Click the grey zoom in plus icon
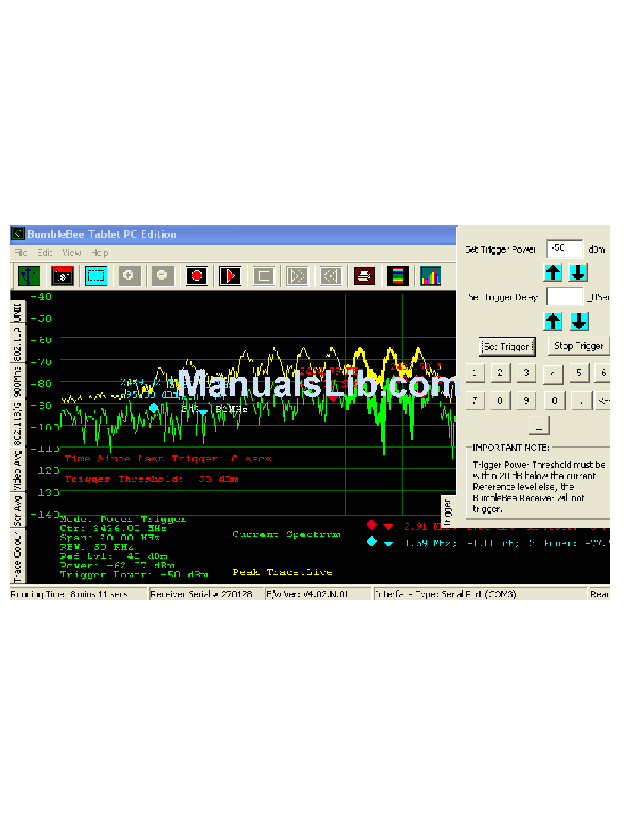Image resolution: width=630 pixels, height=840 pixels. pos(130,276)
